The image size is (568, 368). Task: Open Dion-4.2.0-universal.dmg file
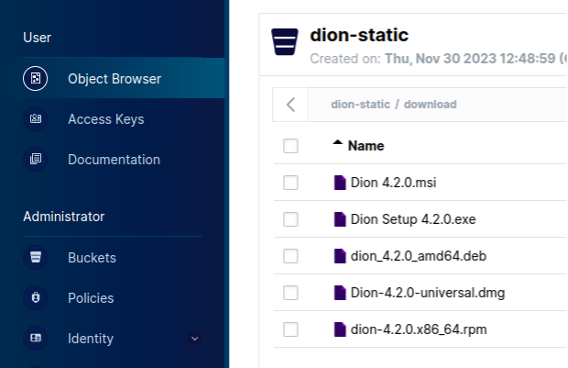coord(427,293)
